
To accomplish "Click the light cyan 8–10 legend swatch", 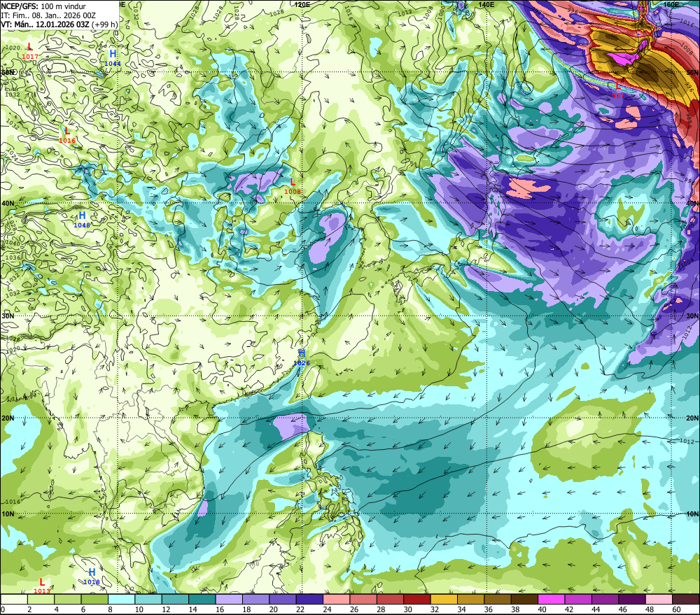I will (121, 600).
